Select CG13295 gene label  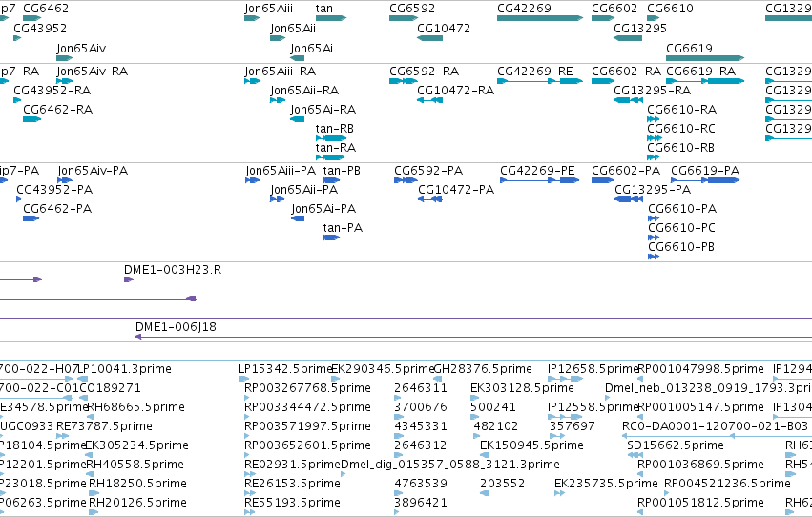[640, 29]
